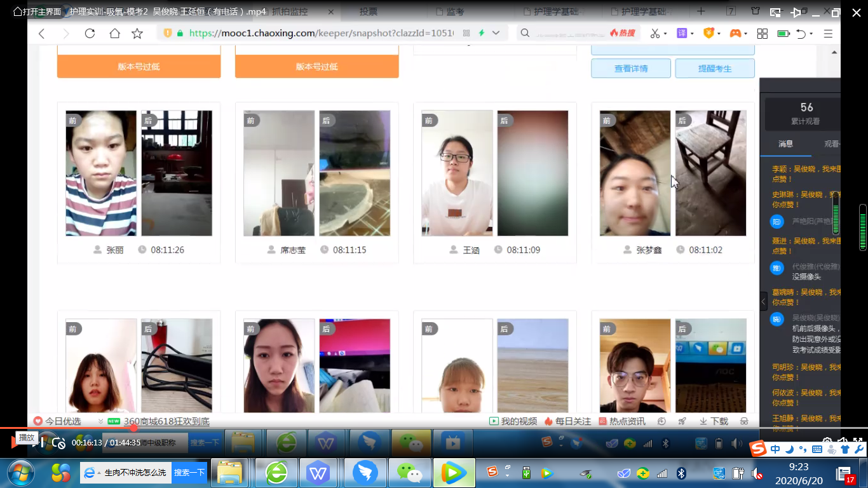This screenshot has height=488, width=868.
Task: Open the game controller extension icon
Action: 735,34
